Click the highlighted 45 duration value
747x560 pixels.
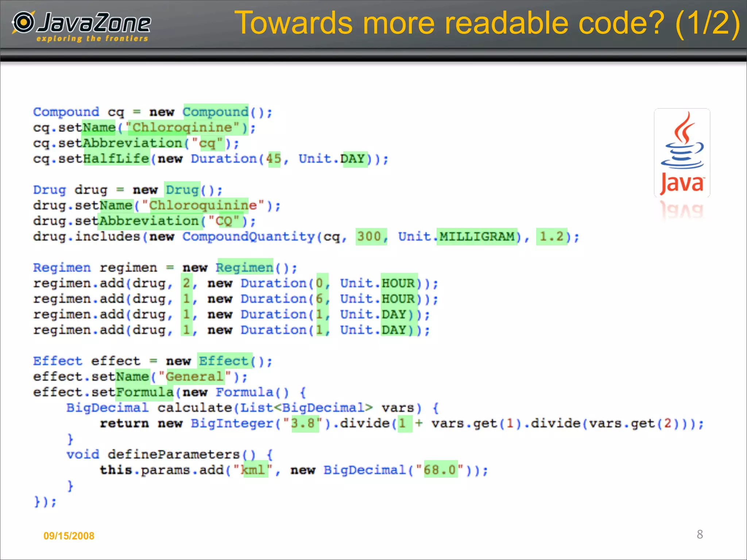[274, 159]
